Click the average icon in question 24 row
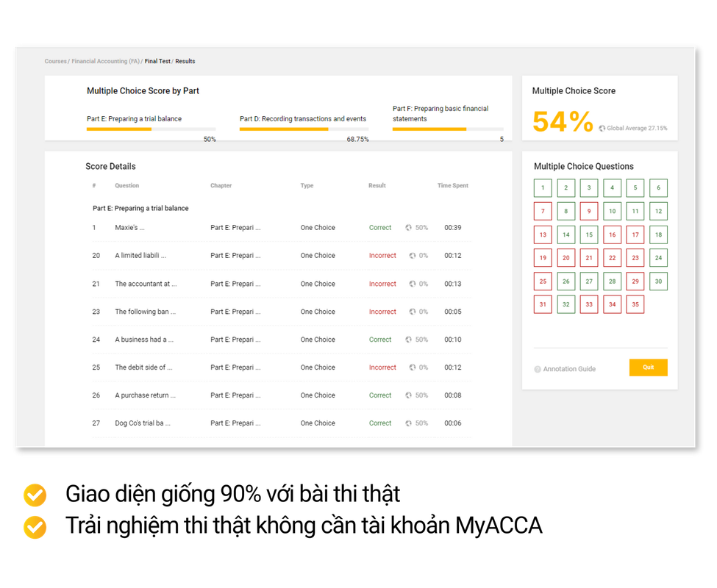Screen dimensions: 717x588 coord(408,340)
